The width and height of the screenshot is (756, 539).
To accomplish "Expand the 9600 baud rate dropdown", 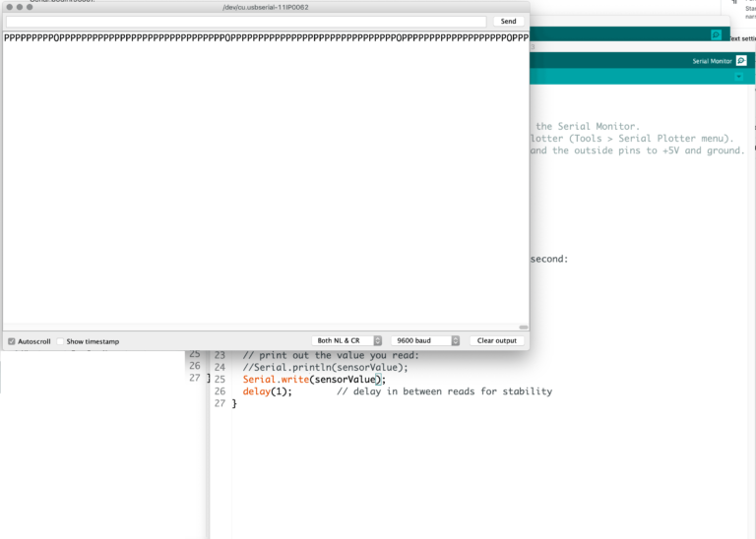I will coord(425,340).
